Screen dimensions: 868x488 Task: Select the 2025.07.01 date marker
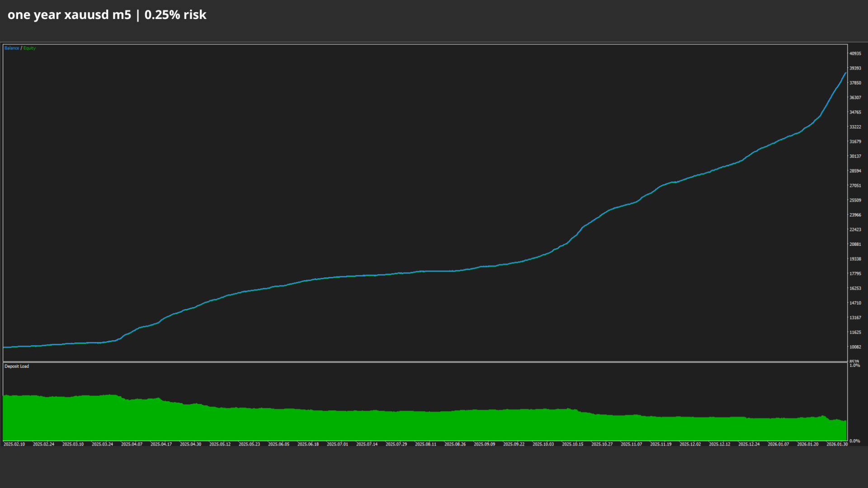tap(337, 444)
